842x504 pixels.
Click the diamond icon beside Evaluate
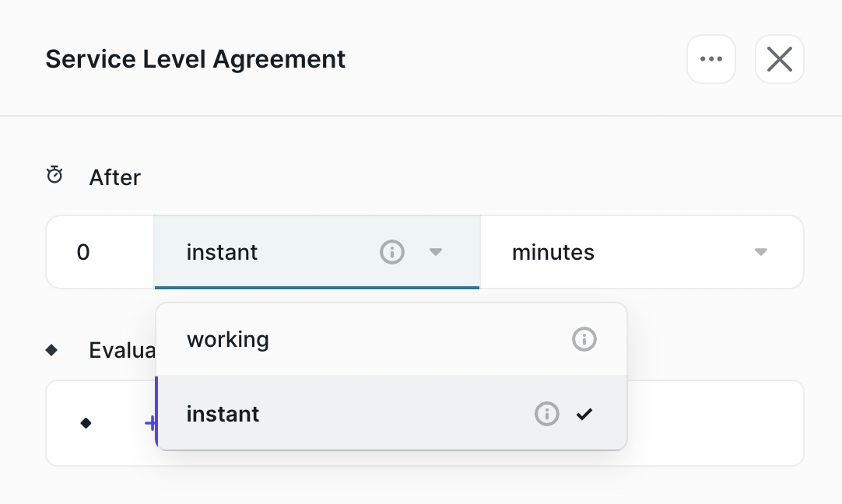coord(51,350)
